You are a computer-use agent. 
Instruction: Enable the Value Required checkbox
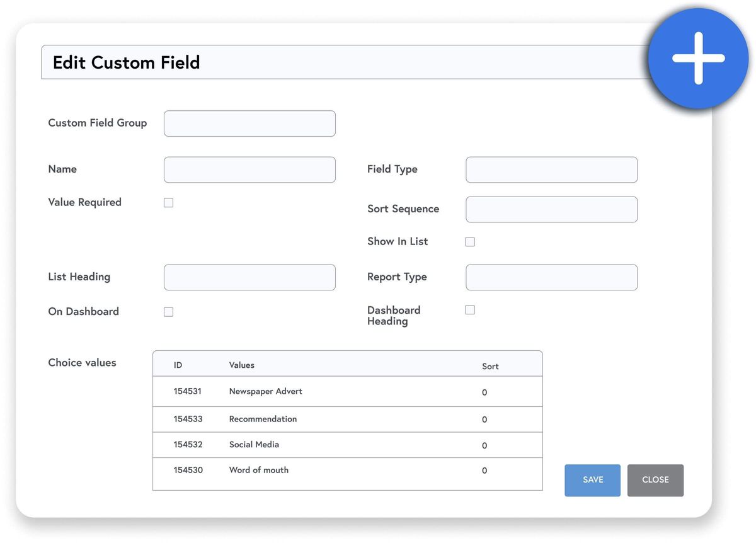(x=168, y=203)
